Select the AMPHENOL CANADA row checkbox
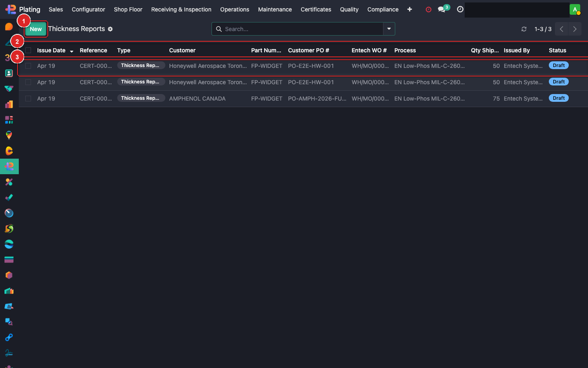This screenshot has width=588, height=368. coord(28,98)
